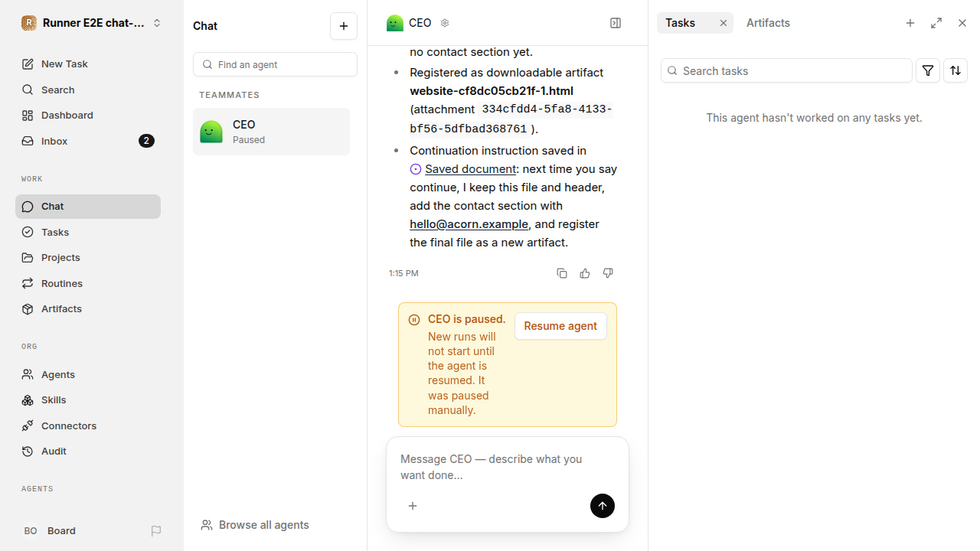
Task: Click the CEO is paused status text
Action: click(466, 319)
